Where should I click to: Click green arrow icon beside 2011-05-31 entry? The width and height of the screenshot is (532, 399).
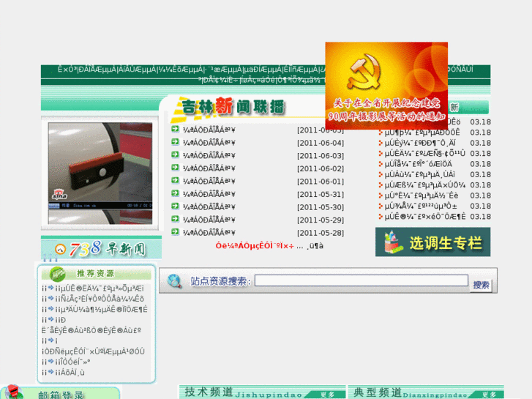[x=175, y=193]
